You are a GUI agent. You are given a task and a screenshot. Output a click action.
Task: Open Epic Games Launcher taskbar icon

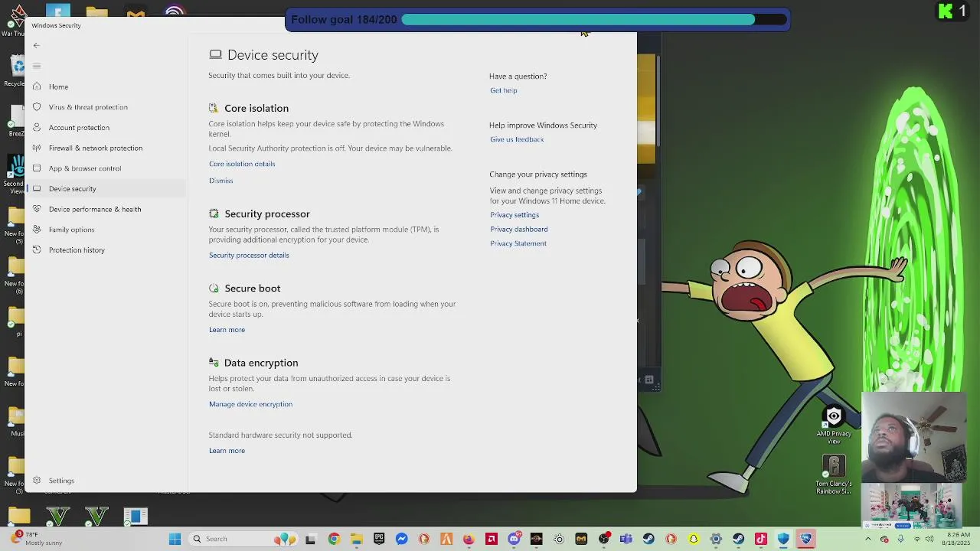pos(379,539)
